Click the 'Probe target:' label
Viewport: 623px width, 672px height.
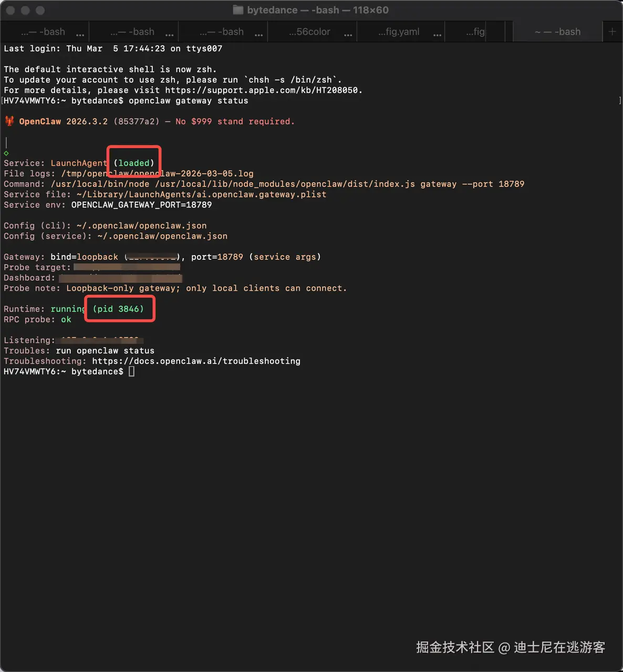coord(37,267)
